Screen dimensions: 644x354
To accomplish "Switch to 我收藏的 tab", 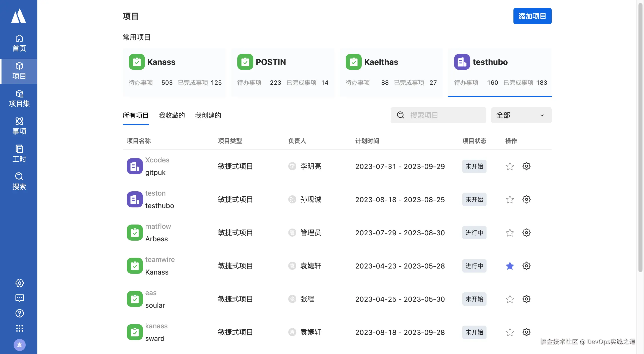I will click(172, 115).
